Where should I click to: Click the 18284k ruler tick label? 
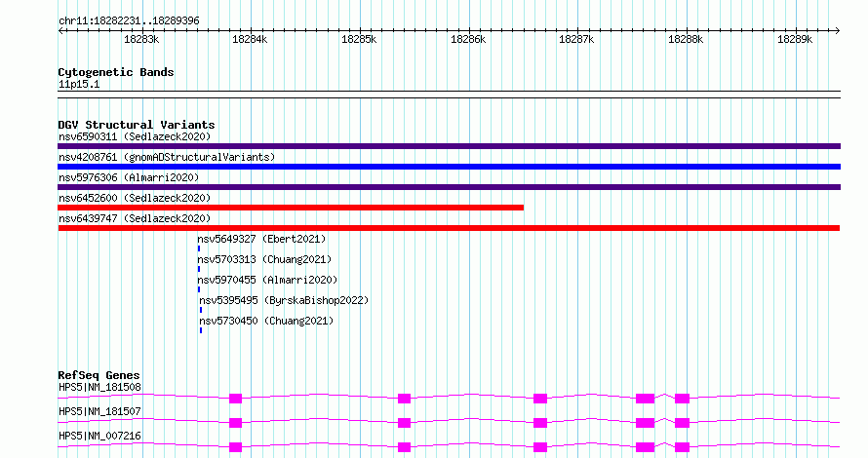coord(250,39)
